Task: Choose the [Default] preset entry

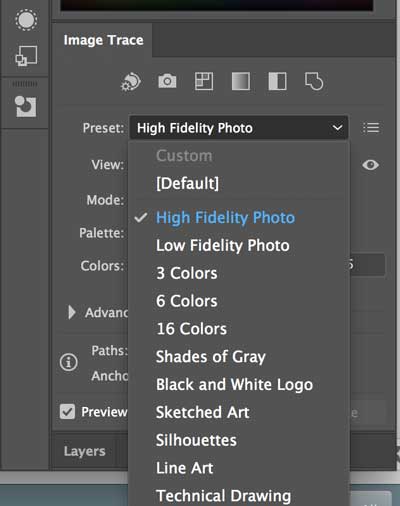Action: click(187, 183)
